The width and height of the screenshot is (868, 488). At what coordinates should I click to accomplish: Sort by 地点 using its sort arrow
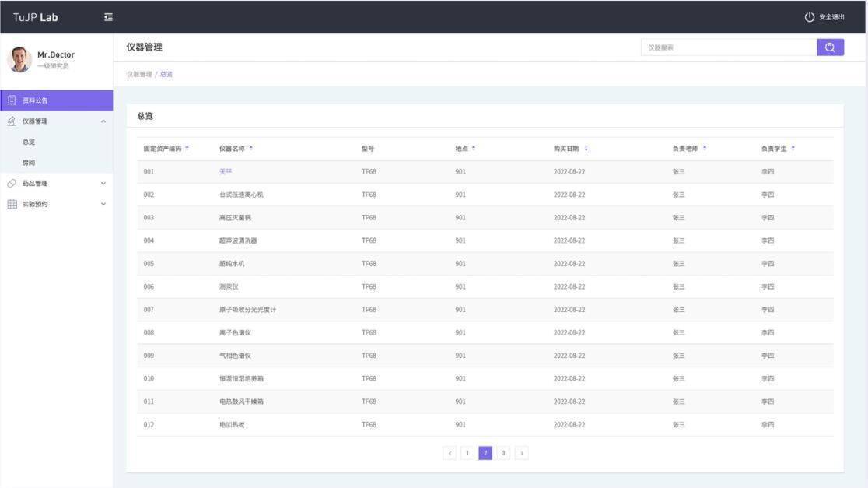[474, 149]
